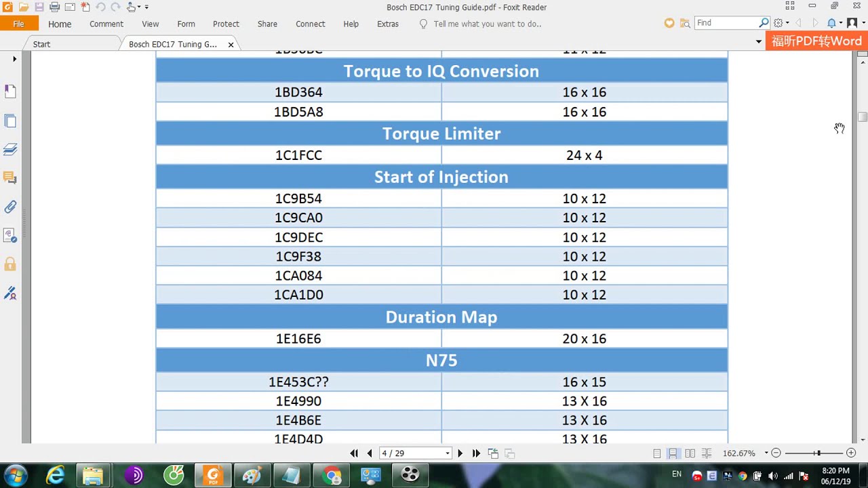This screenshot has width=868, height=488.
Task: Open the Comment ribbon tab
Action: pyautogui.click(x=106, y=24)
